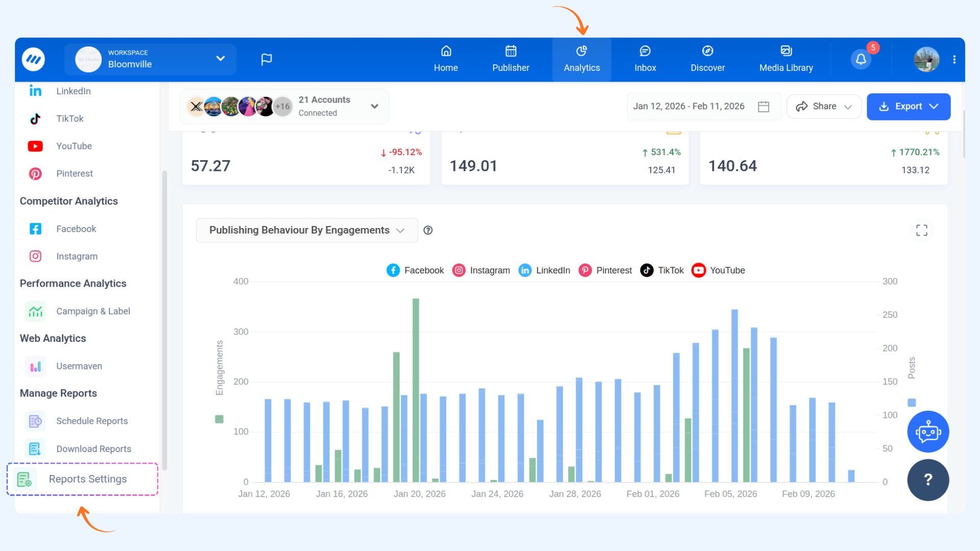This screenshot has height=551, width=980.
Task: Click the notification bell icon
Action: click(x=861, y=60)
